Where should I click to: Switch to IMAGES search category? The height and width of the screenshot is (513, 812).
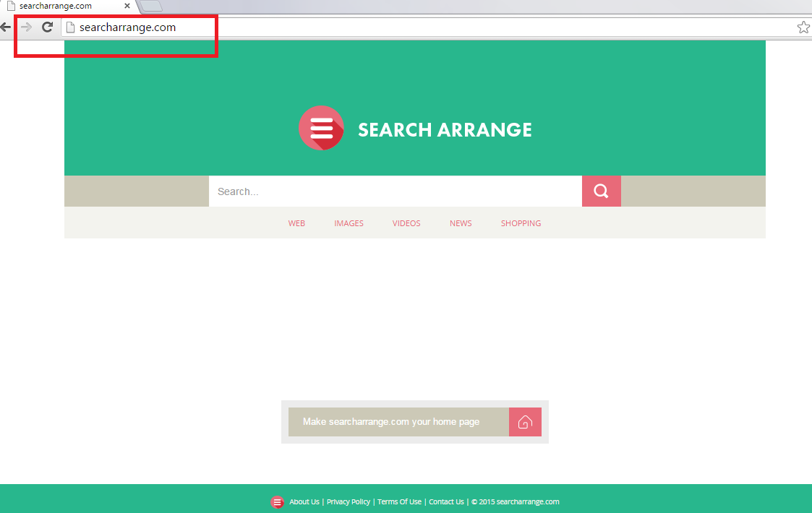click(349, 223)
